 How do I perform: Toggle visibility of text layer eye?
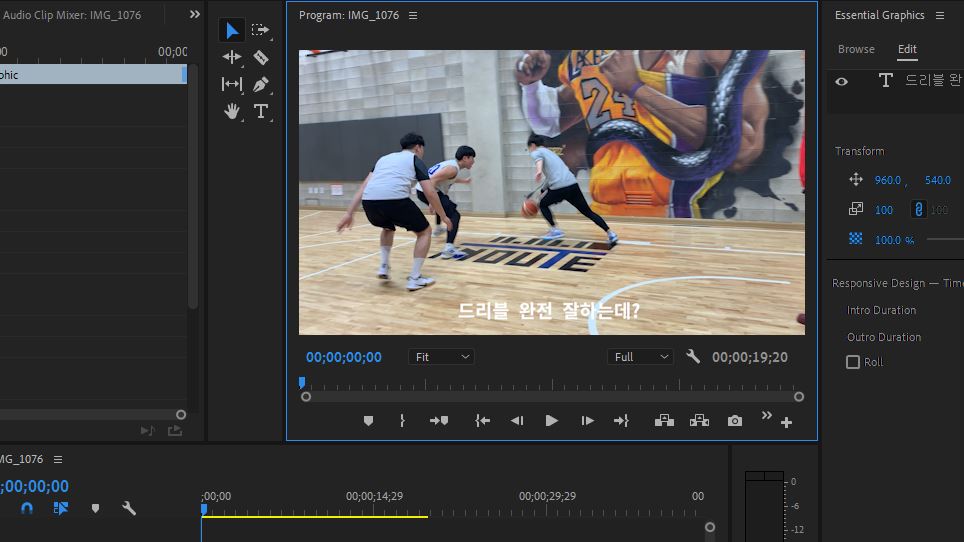842,81
